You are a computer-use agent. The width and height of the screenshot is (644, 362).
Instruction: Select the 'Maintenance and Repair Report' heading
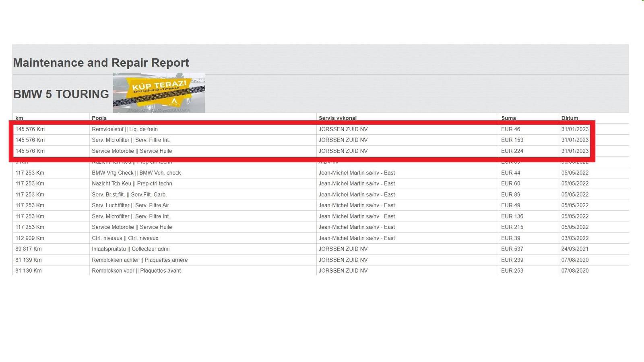[101, 63]
